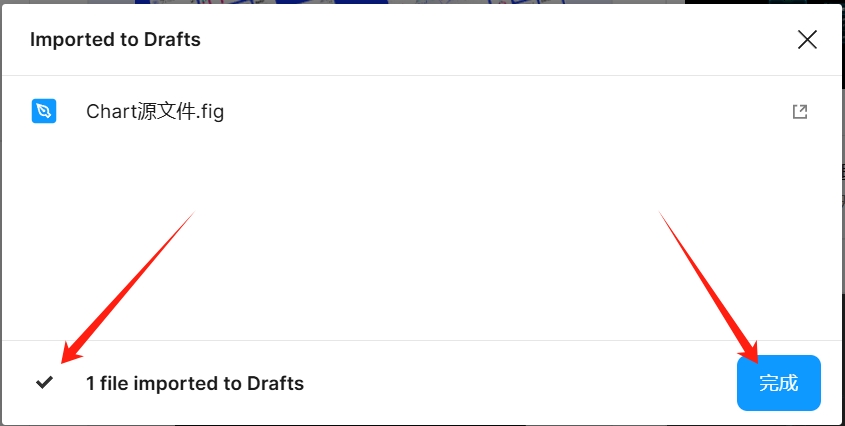Click the "Imported to Drafts" dialog title
The height and width of the screenshot is (426, 845).
pyautogui.click(x=115, y=40)
